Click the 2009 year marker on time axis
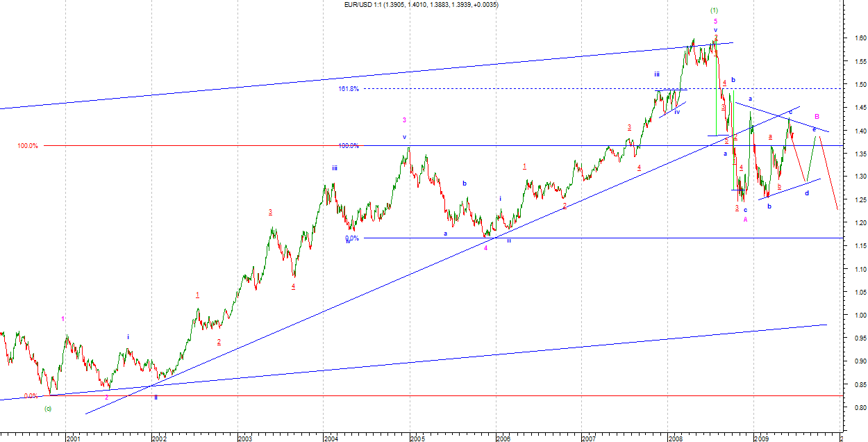The width and height of the screenshot is (868, 442). (761, 439)
